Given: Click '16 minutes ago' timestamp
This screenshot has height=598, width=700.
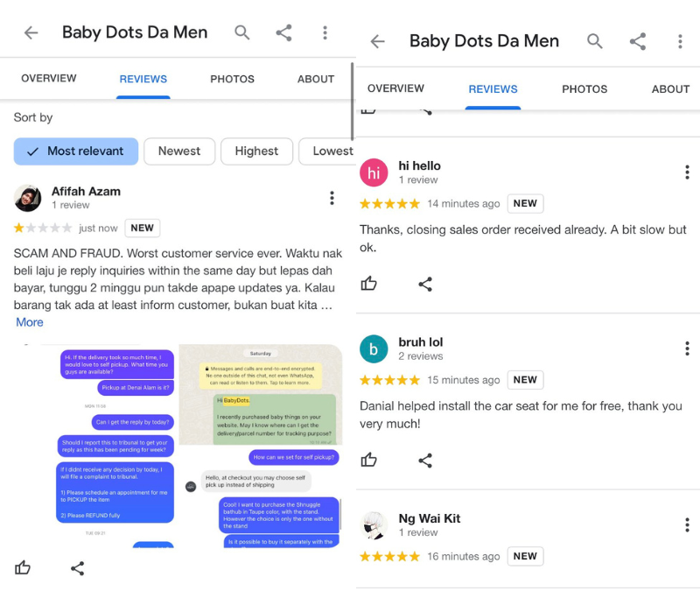Looking at the screenshot, I should click(x=464, y=557).
